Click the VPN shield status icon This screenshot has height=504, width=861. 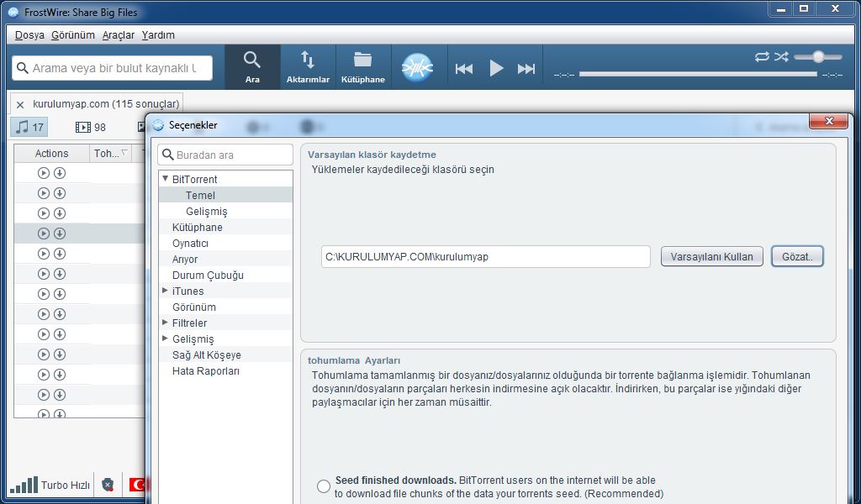[108, 485]
